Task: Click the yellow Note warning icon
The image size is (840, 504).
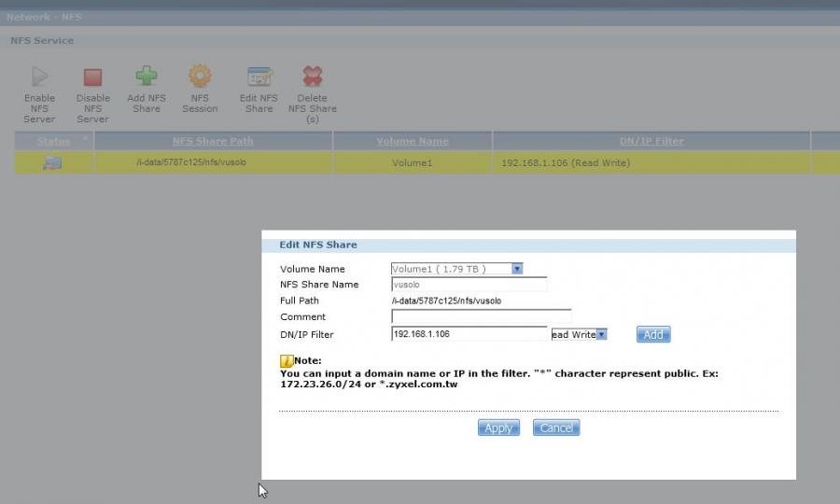Action: pyautogui.click(x=287, y=360)
